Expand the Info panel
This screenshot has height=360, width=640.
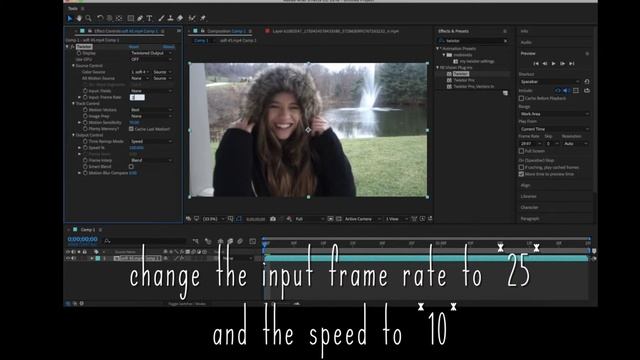point(524,31)
